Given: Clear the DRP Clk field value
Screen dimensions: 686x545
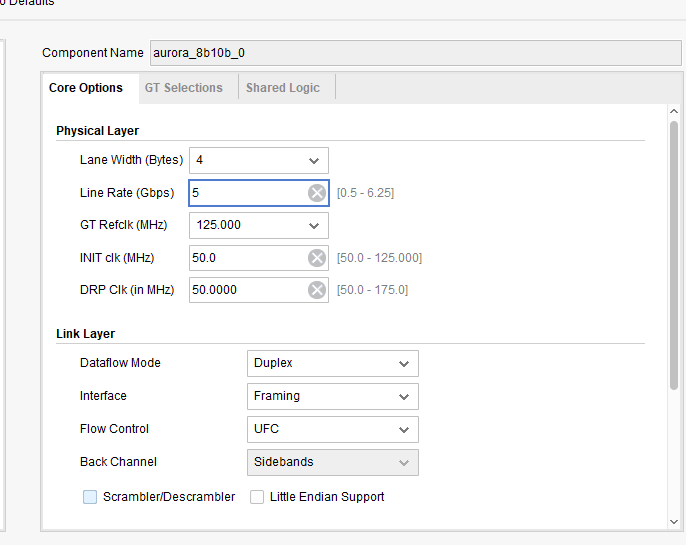Looking at the screenshot, I should tap(317, 290).
